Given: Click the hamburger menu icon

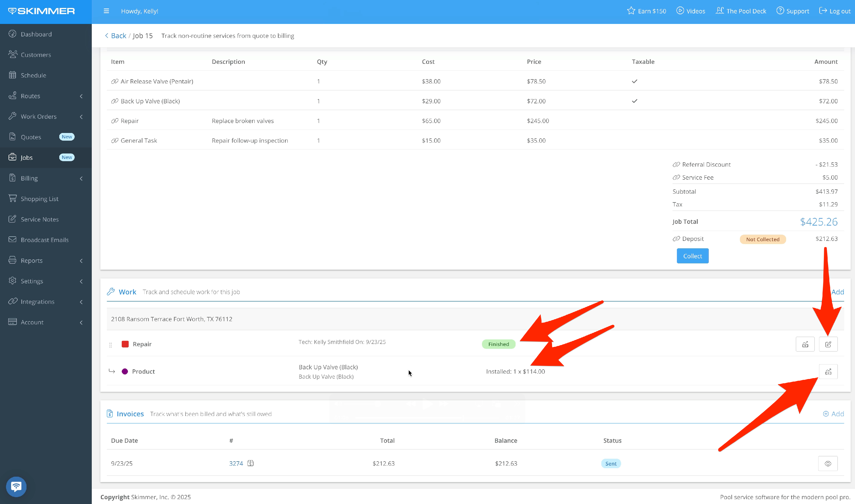Looking at the screenshot, I should pyautogui.click(x=106, y=11).
